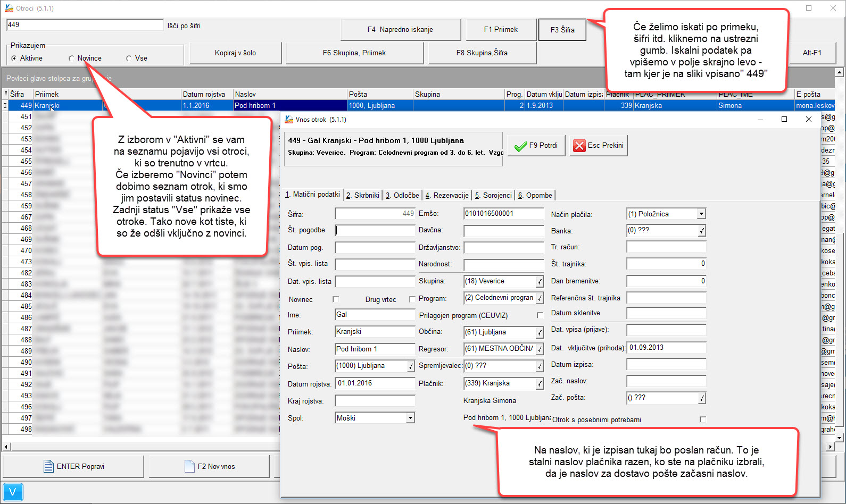
Task: Click the Datum rojstva field
Action: click(376, 383)
